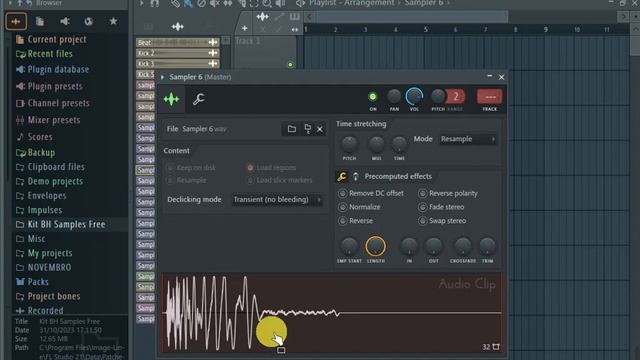The image size is (640, 360).
Task: Toggle Track 1 green mute light
Action: point(290,64)
